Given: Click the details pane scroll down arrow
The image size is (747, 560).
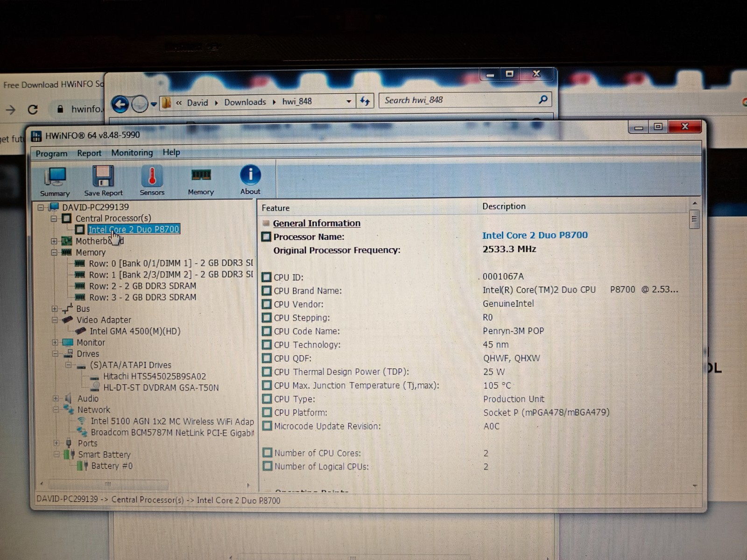Looking at the screenshot, I should tap(695, 486).
